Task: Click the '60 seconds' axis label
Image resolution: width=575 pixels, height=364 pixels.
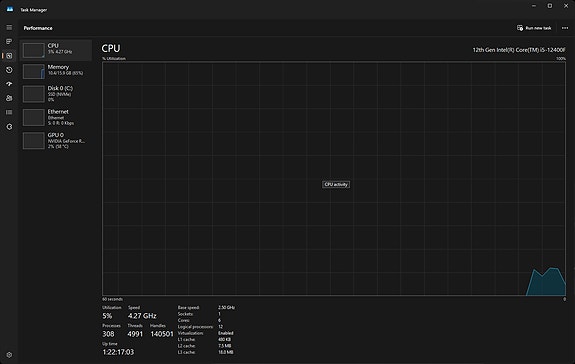Action: click(x=113, y=299)
